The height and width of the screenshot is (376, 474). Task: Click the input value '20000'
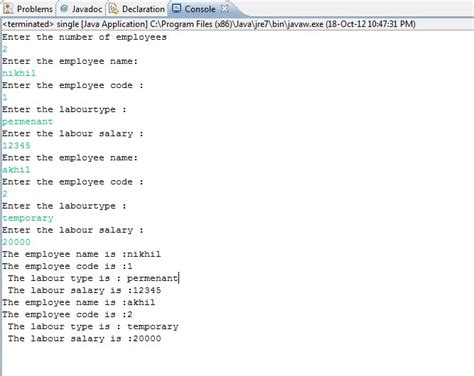click(16, 242)
